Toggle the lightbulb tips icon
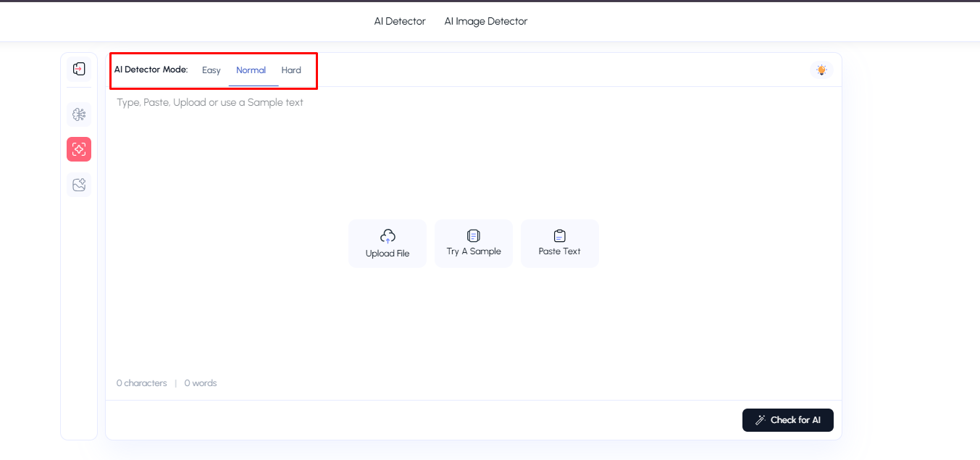This screenshot has height=460, width=980. point(821,70)
